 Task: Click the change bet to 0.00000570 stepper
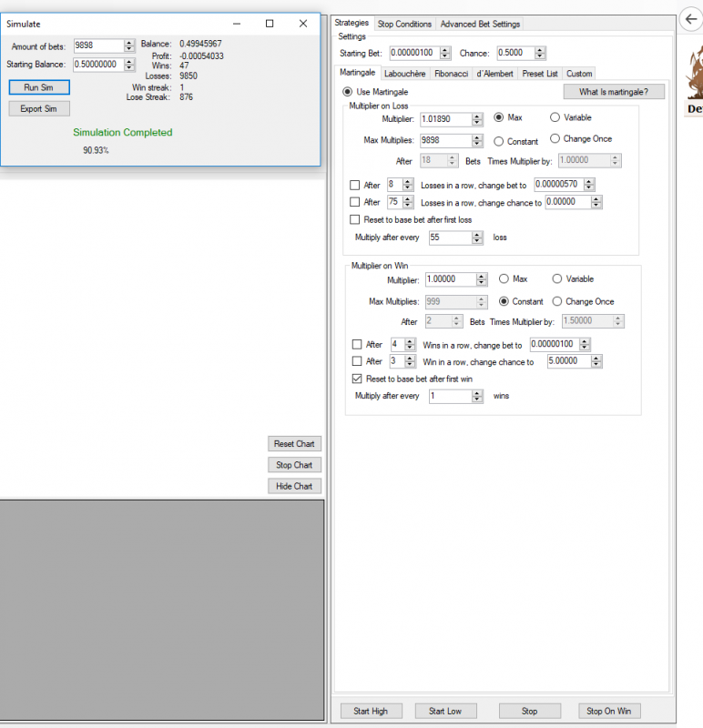click(589, 185)
